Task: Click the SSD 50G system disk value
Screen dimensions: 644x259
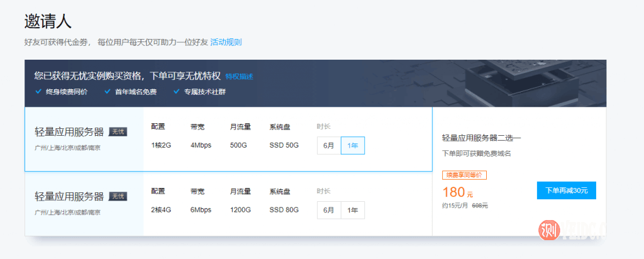Action: [284, 145]
